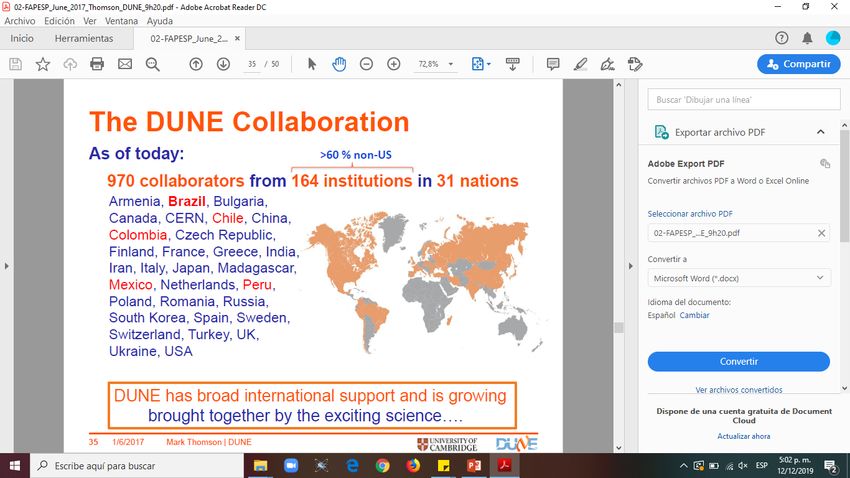Choose the selection arrow tool
Screen dimensions: 850x478
[312, 64]
